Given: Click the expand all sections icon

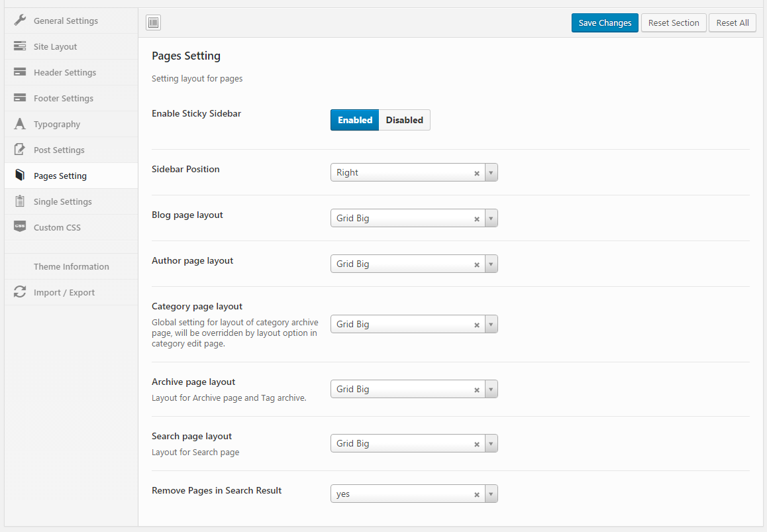Looking at the screenshot, I should coord(154,23).
